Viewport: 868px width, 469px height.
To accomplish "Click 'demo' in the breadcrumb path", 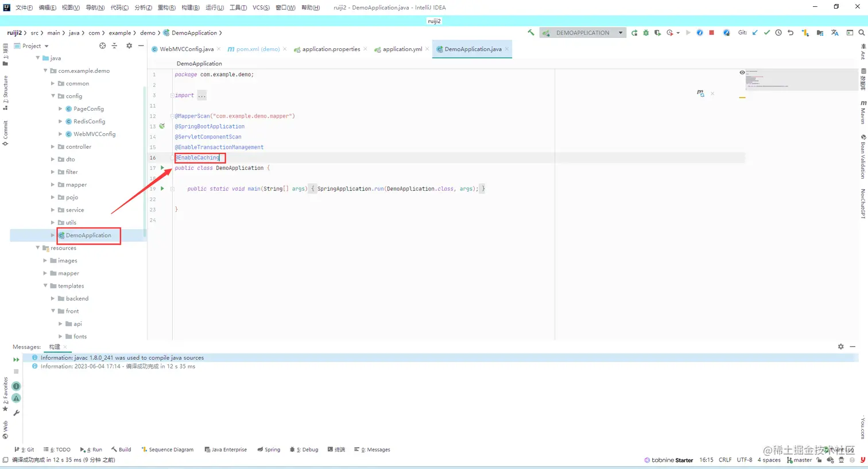I will [148, 33].
